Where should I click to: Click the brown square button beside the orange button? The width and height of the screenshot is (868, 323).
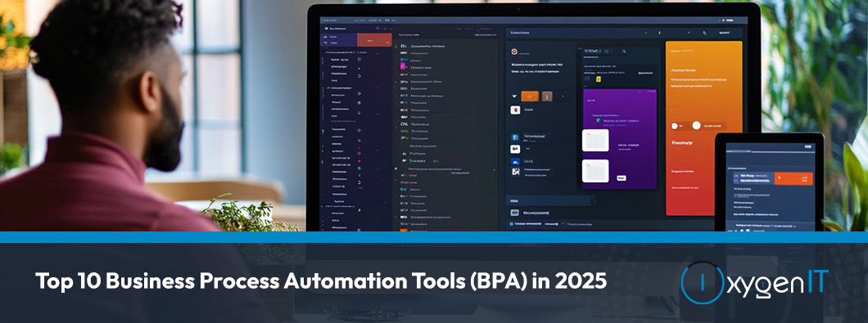tap(547, 96)
